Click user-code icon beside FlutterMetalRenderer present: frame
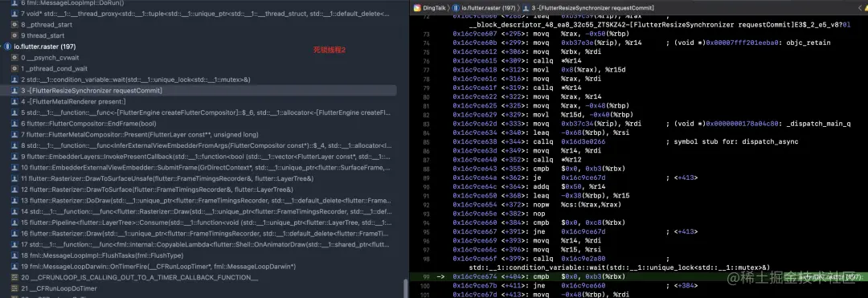 [15, 101]
